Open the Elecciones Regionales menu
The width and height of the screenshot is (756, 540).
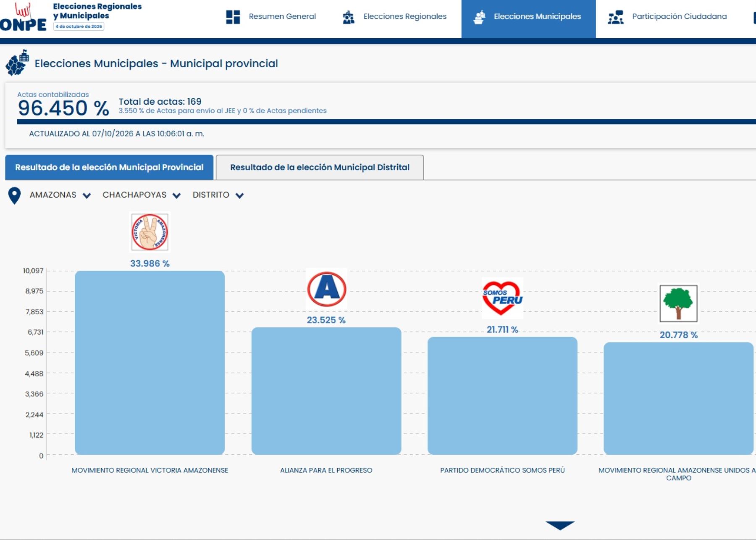(x=394, y=17)
